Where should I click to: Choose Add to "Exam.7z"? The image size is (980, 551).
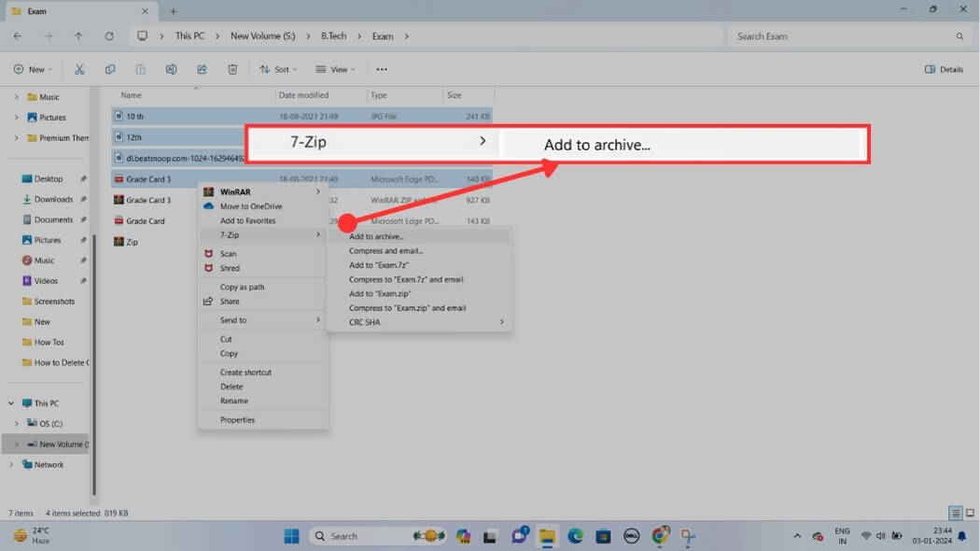[419, 265]
